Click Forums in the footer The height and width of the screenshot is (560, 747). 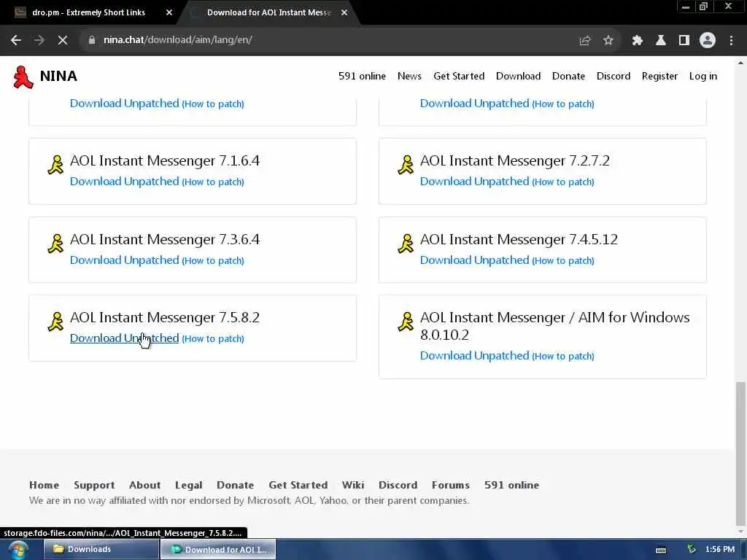pos(451,485)
